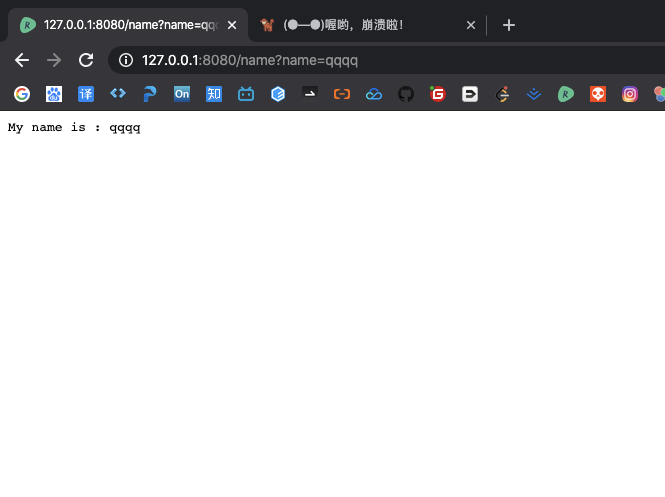The height and width of the screenshot is (497, 665).
Task: Open the Google bookmark
Action: pos(22,94)
